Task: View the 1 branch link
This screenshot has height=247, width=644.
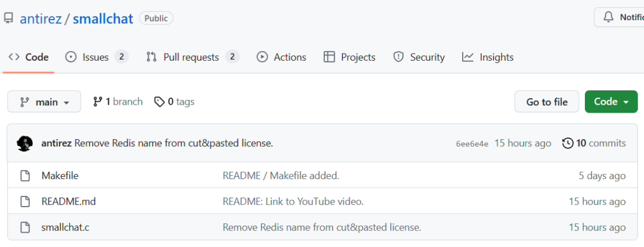Action: point(118,102)
